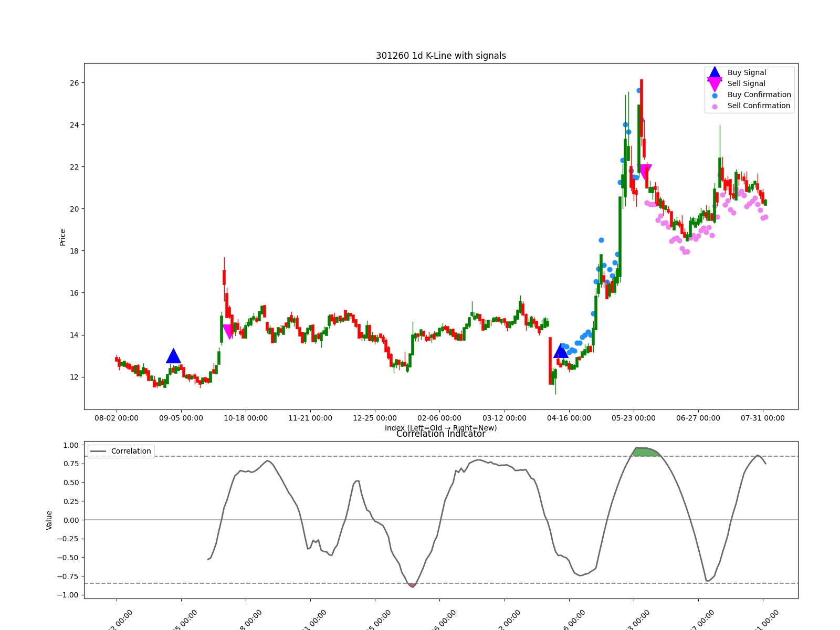
Task: Click the correlation axis tick 0.25
Action: click(71, 501)
